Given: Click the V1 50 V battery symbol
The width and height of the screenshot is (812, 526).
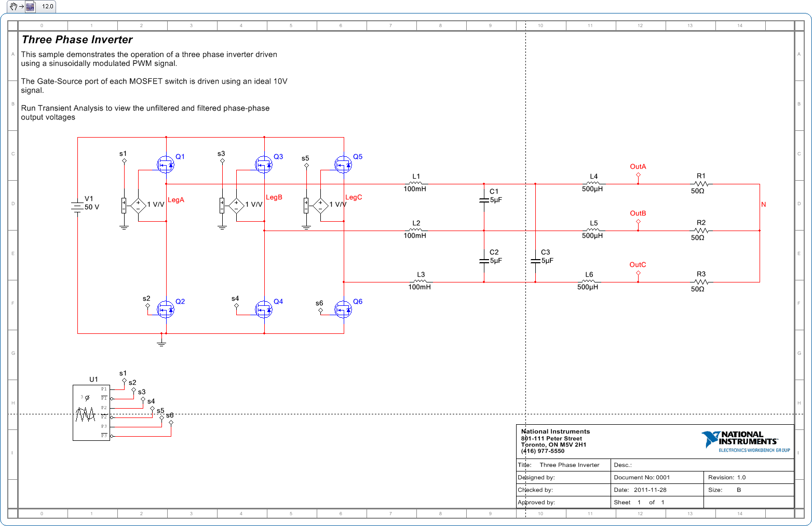Looking at the screenshot, I should 77,207.
